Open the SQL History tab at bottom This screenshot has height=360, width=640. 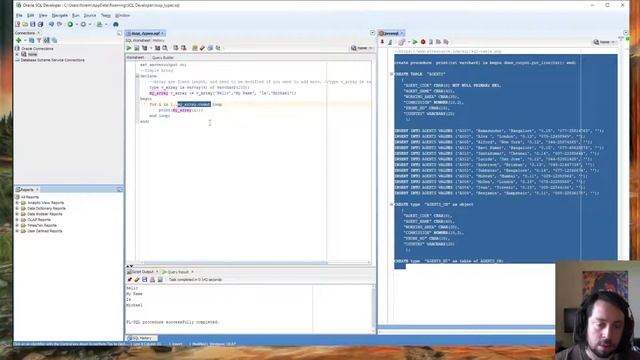[x=141, y=338]
